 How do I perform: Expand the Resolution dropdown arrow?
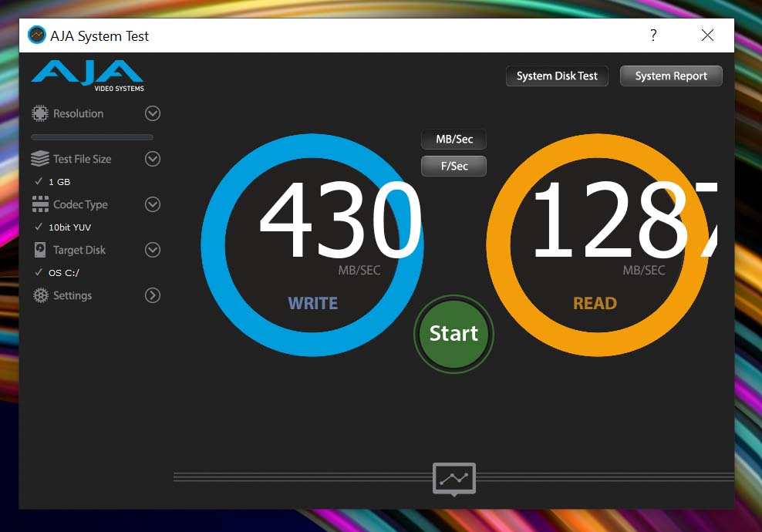tap(153, 113)
